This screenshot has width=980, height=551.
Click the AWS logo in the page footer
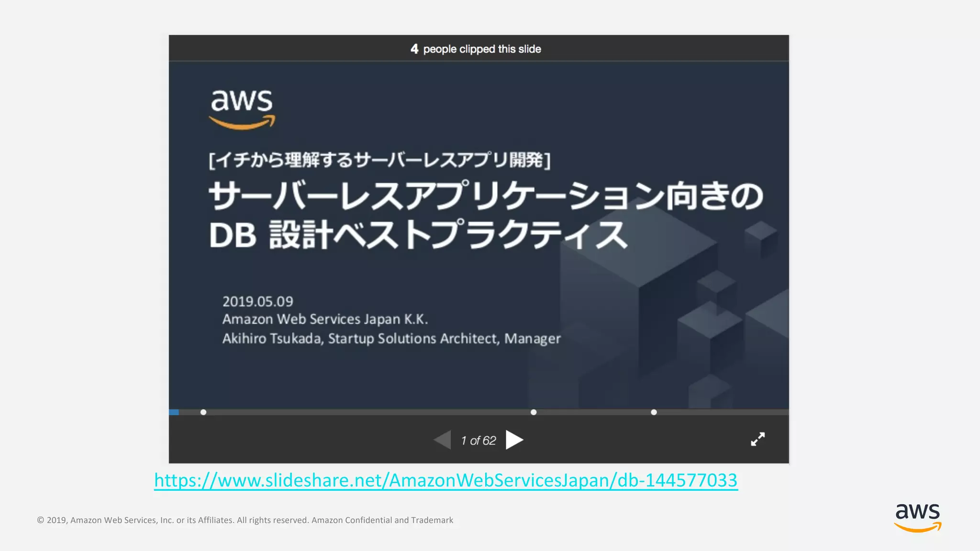click(x=918, y=518)
